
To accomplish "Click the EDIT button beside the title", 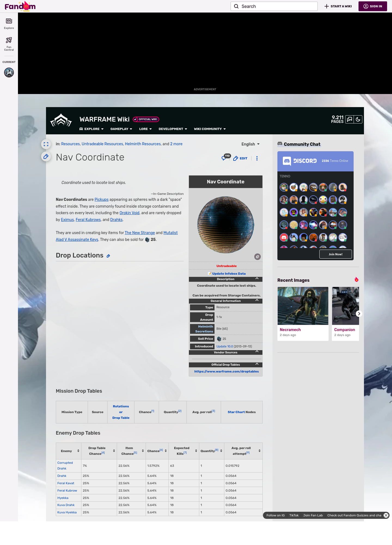I will (240, 158).
